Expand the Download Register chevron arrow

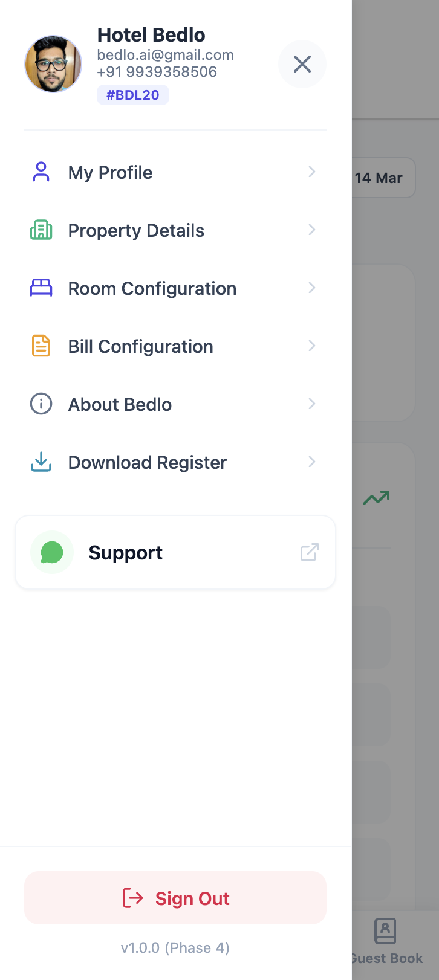312,462
